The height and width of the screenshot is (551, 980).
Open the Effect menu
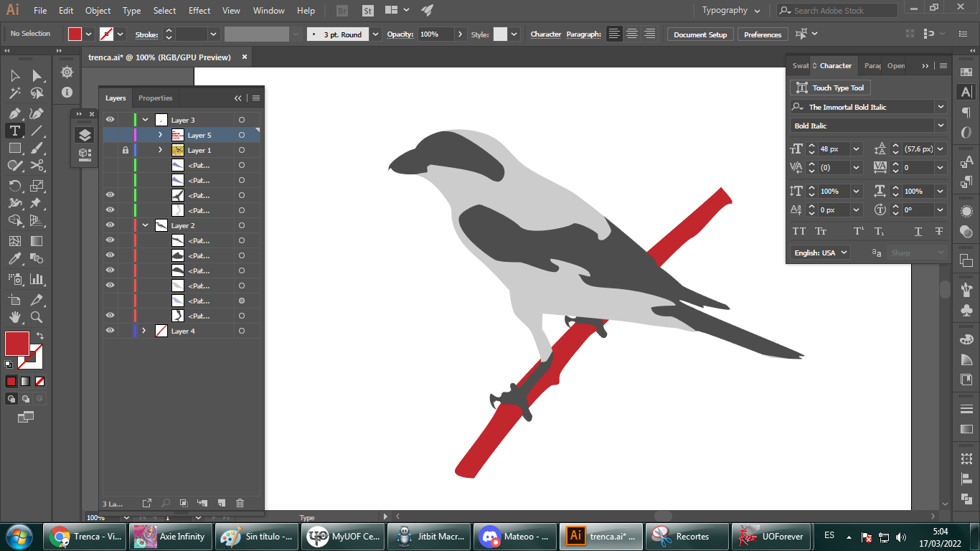point(199,10)
